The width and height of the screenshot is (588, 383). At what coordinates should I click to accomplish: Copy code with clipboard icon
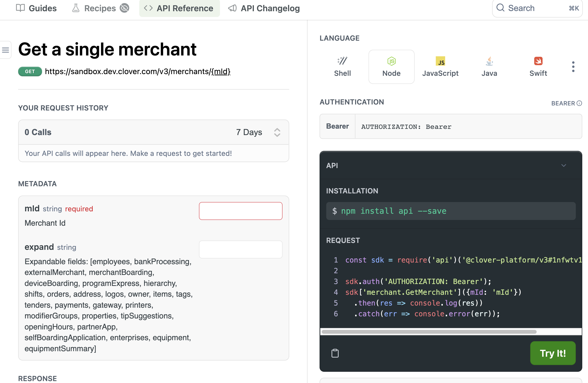click(x=335, y=353)
